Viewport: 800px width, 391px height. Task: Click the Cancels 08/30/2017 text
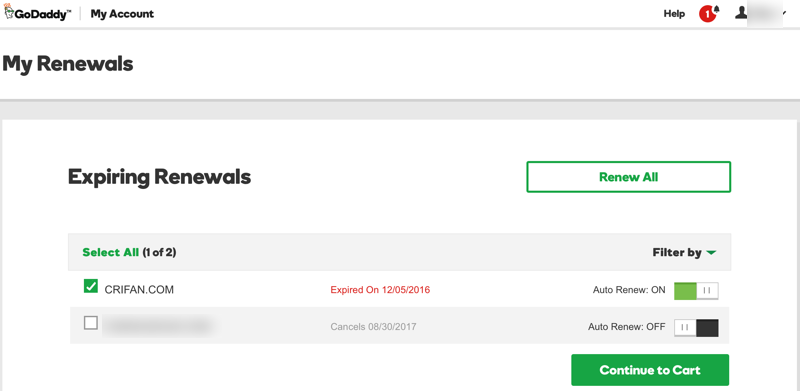pyautogui.click(x=373, y=327)
